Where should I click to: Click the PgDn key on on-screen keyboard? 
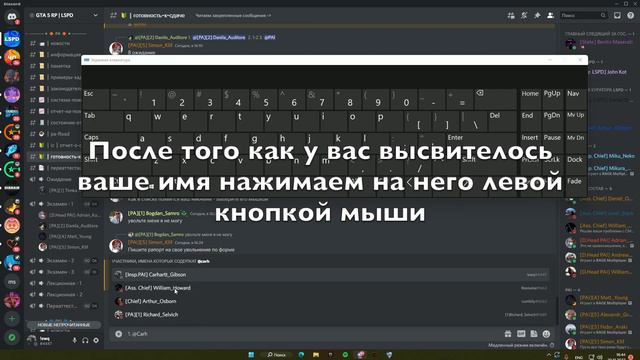pyautogui.click(x=552, y=121)
